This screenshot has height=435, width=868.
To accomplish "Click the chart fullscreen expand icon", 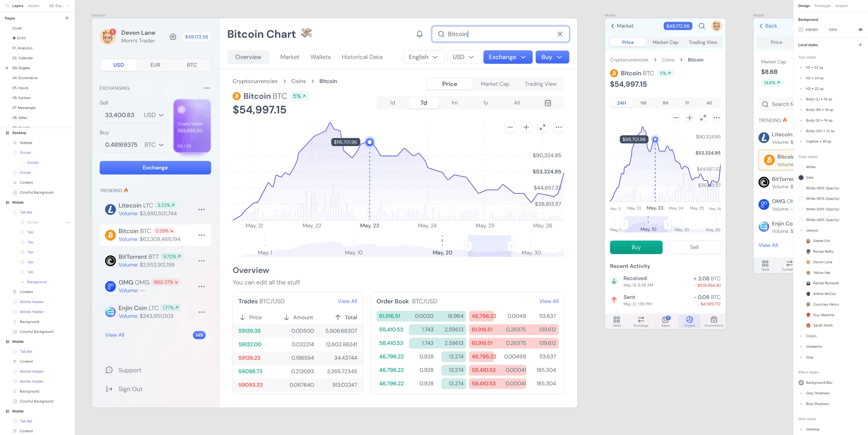I will point(542,127).
